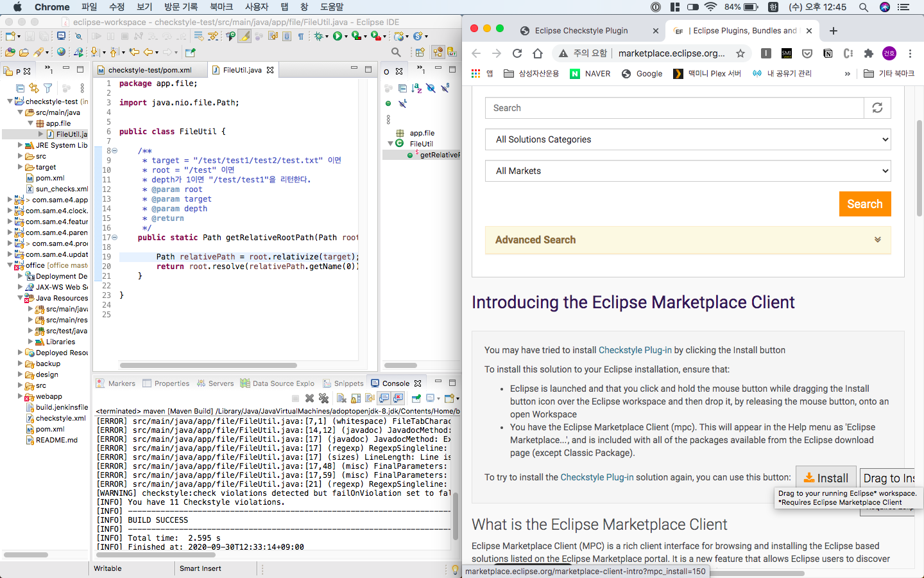Collapse checkstyle-test project in Package Explorer
The height and width of the screenshot is (578, 924).
tap(10, 101)
